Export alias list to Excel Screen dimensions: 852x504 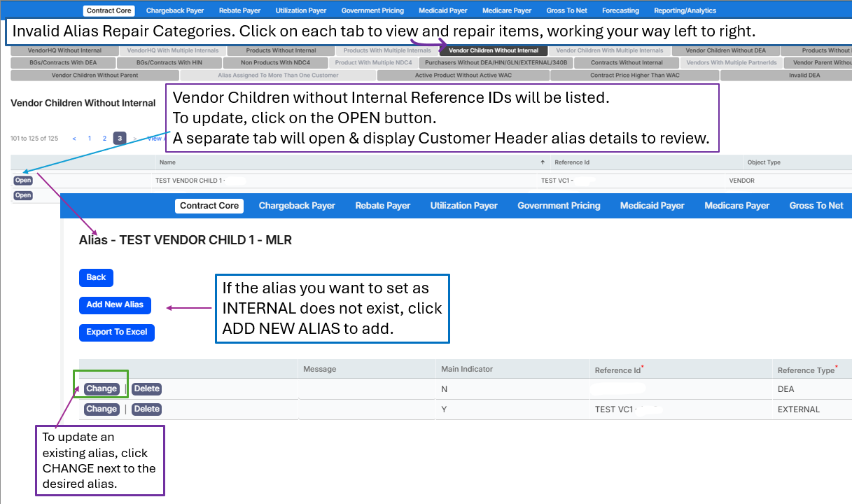coord(117,332)
